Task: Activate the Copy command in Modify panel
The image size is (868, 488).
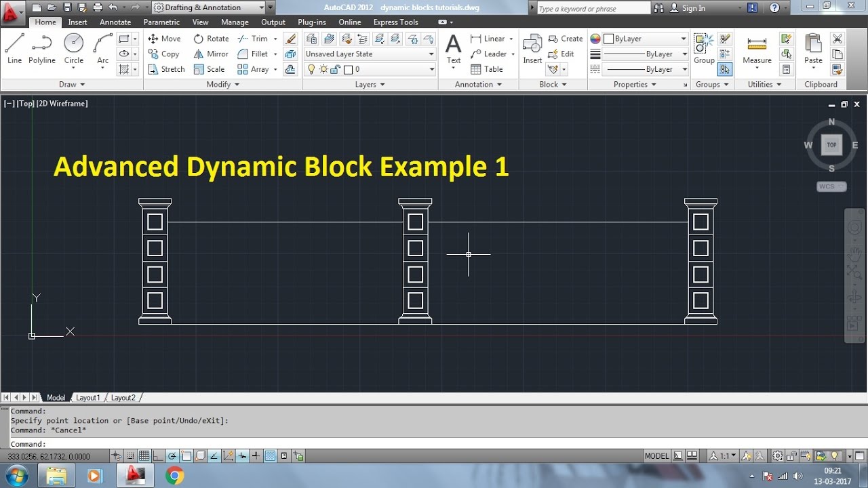Action: (x=163, y=54)
